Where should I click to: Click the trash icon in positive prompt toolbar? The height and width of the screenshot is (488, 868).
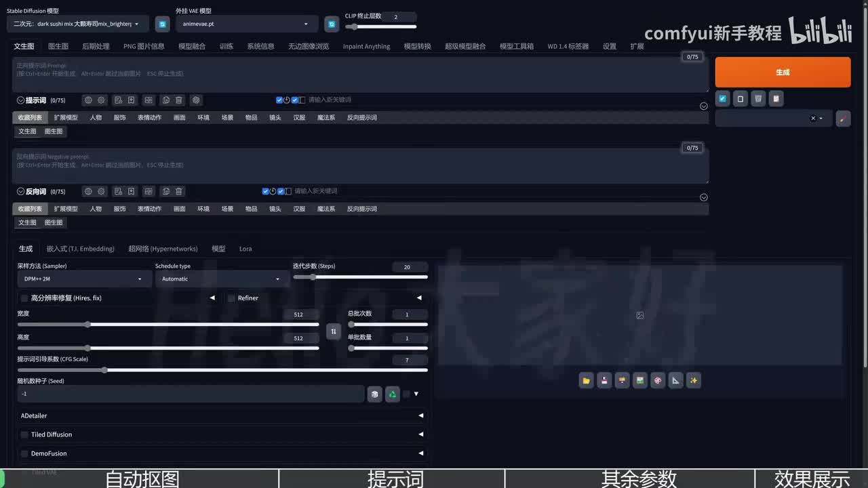coord(179,100)
